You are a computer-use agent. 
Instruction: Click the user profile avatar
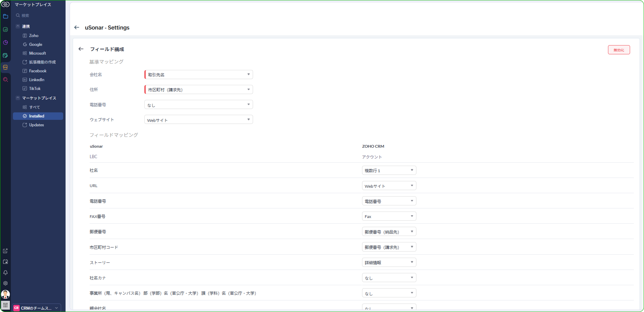point(5,294)
